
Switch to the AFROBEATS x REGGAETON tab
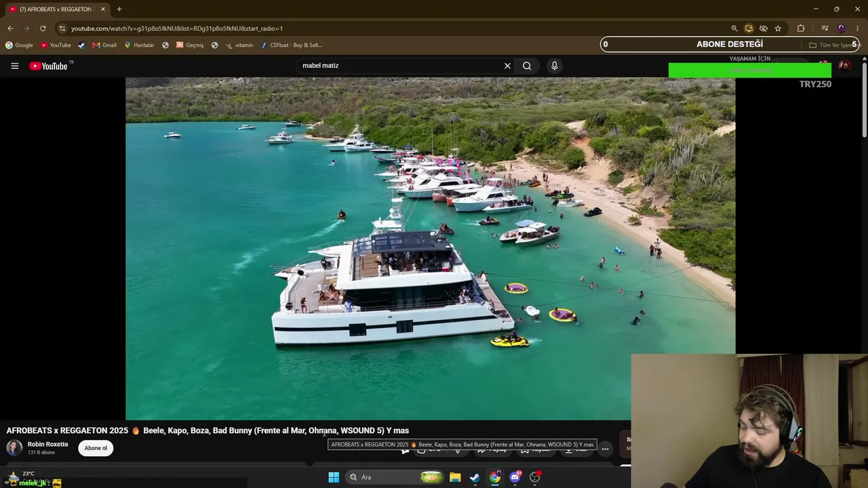[57, 9]
